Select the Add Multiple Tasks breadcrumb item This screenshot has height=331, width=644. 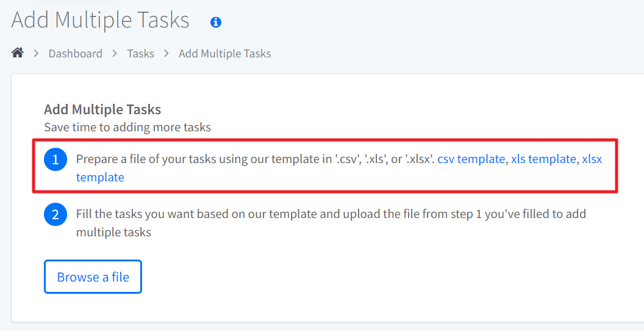click(224, 54)
